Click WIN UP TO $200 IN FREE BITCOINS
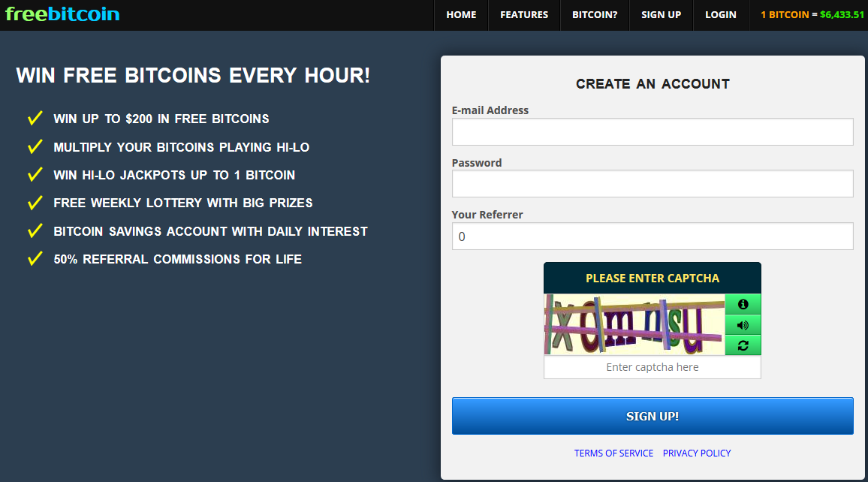The image size is (868, 482). (x=161, y=119)
